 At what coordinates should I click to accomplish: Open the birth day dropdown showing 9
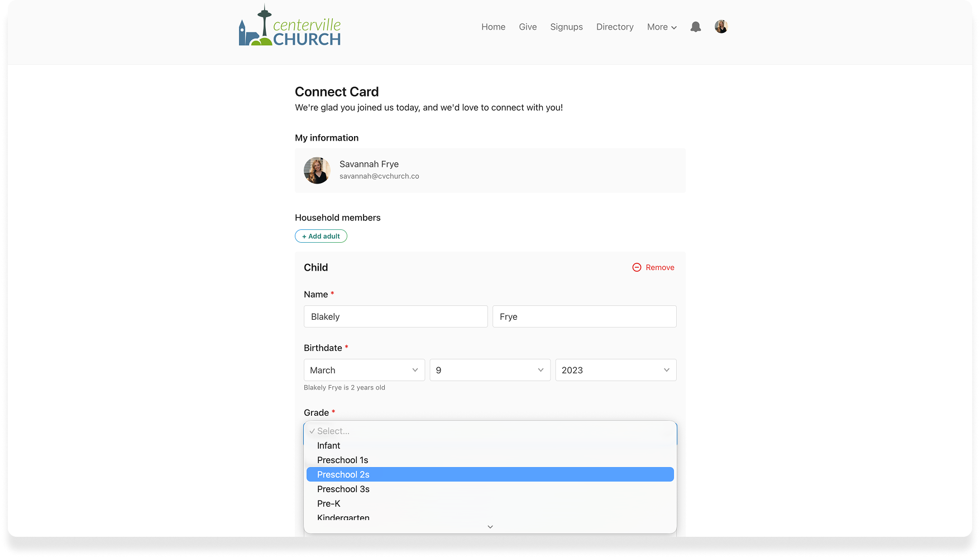[490, 370]
